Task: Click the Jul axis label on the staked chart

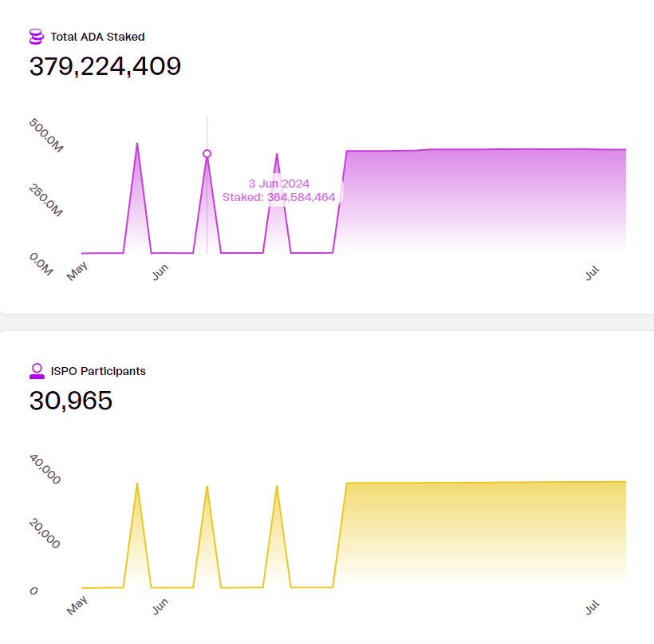Action: tap(593, 274)
